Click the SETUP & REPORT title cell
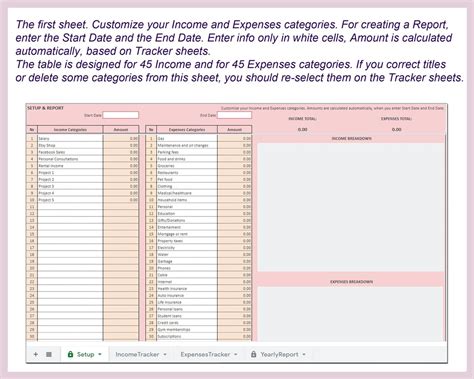The height and width of the screenshot is (379, 474). 45,108
